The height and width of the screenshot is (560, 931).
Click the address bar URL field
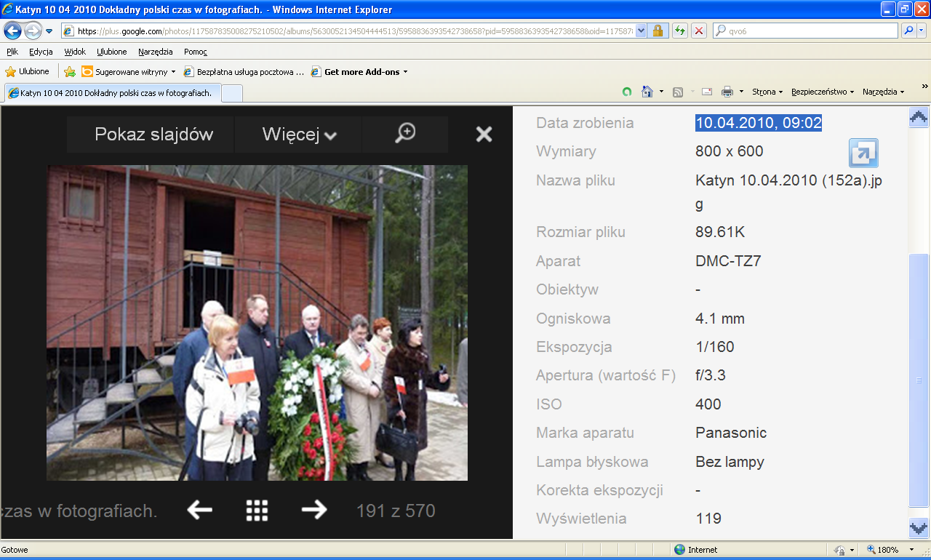point(348,31)
